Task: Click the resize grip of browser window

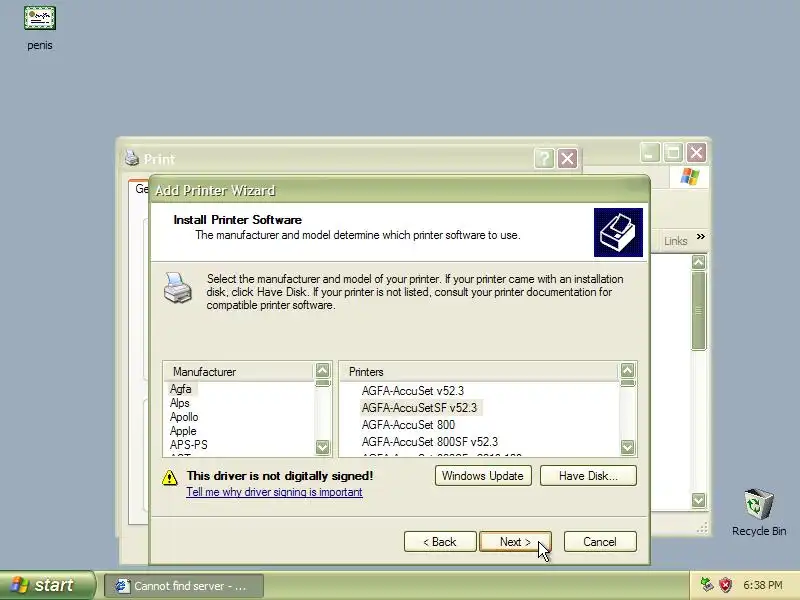Action: [x=703, y=529]
